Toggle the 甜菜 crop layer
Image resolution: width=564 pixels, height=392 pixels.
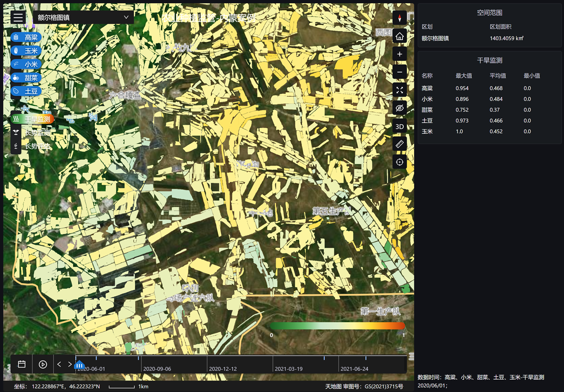pyautogui.click(x=26, y=77)
